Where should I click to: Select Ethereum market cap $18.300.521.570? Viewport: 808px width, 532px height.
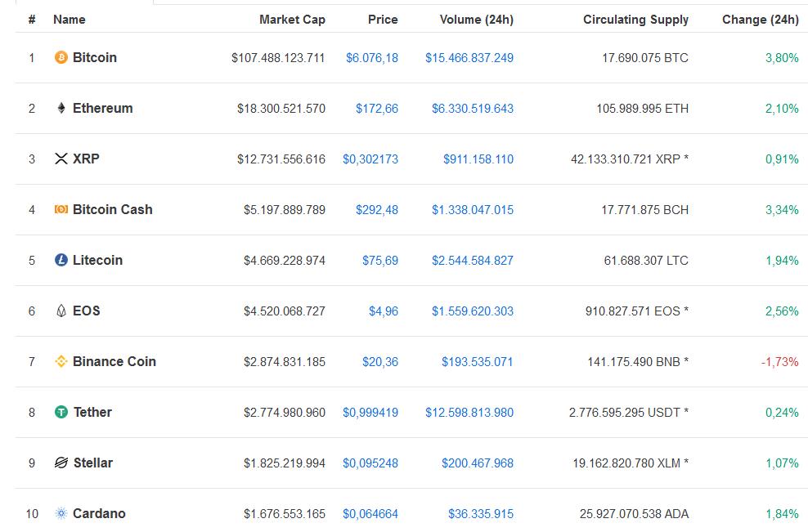281,109
